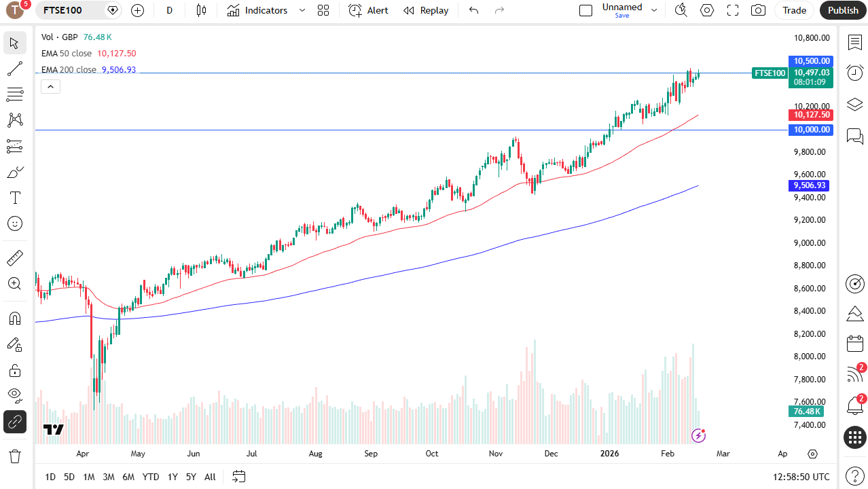Open the layout setup square icon
Image resolution: width=868 pixels, height=489 pixels.
pyautogui.click(x=585, y=10)
